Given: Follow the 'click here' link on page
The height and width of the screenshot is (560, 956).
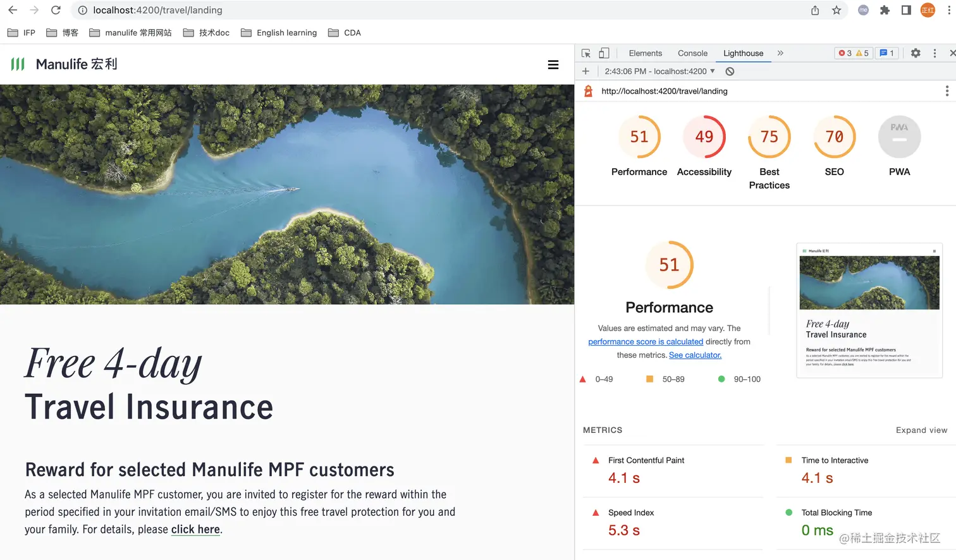Looking at the screenshot, I should click(x=195, y=530).
